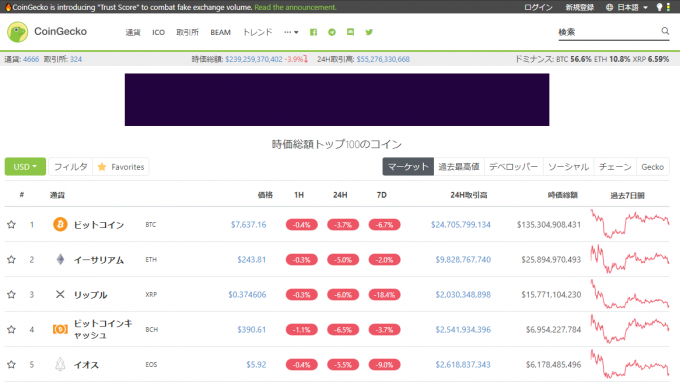680x382 pixels.
Task: Click Ethereum 24H volume $9,828,767,740
Action: [x=463, y=260]
